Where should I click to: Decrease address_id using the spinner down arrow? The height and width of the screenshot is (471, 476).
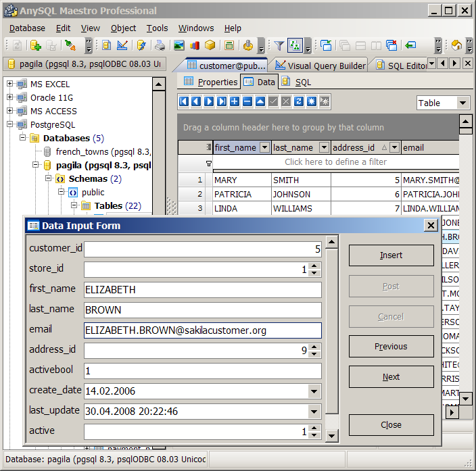click(x=314, y=354)
